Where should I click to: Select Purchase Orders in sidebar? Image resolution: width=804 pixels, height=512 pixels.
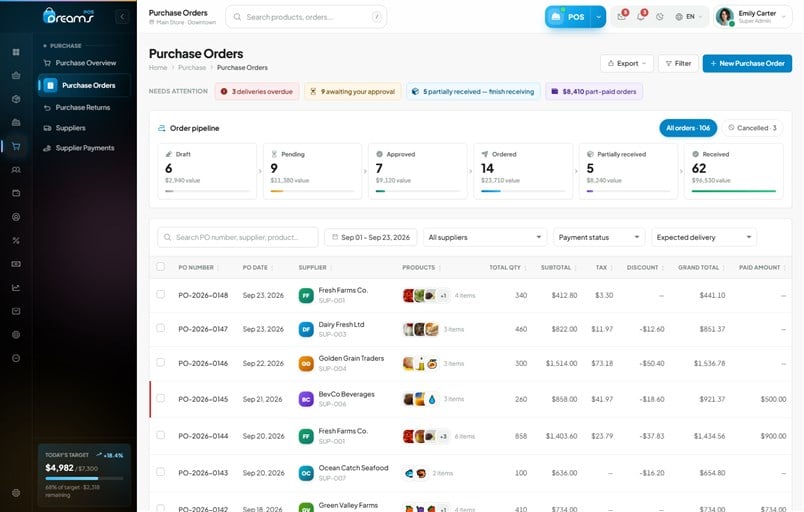click(x=84, y=85)
